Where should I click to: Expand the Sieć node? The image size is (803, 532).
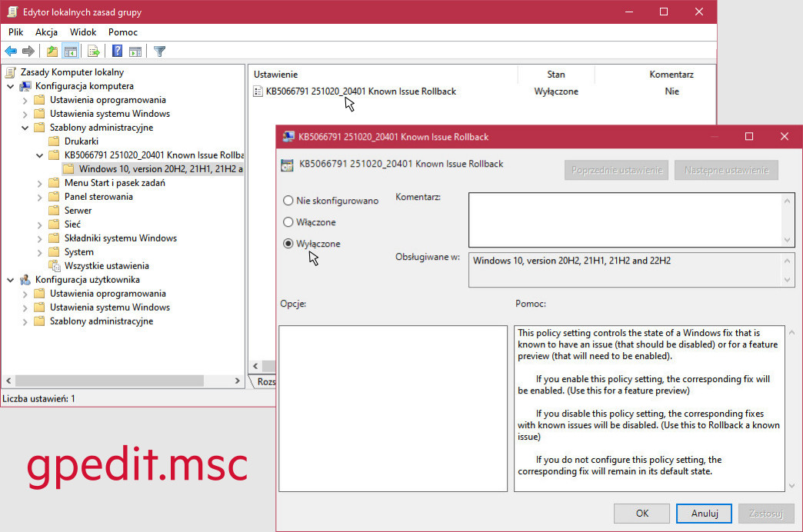click(x=39, y=224)
